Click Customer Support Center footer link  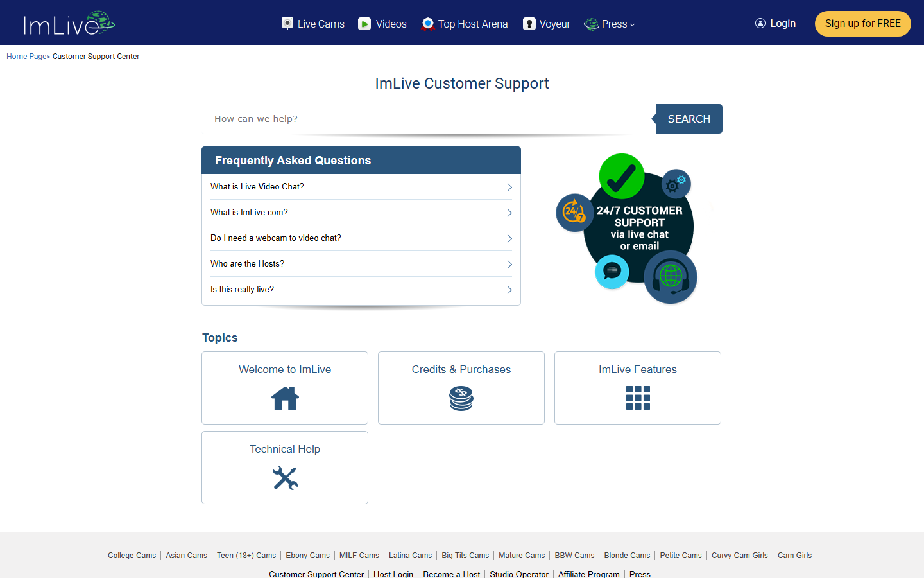(x=316, y=574)
